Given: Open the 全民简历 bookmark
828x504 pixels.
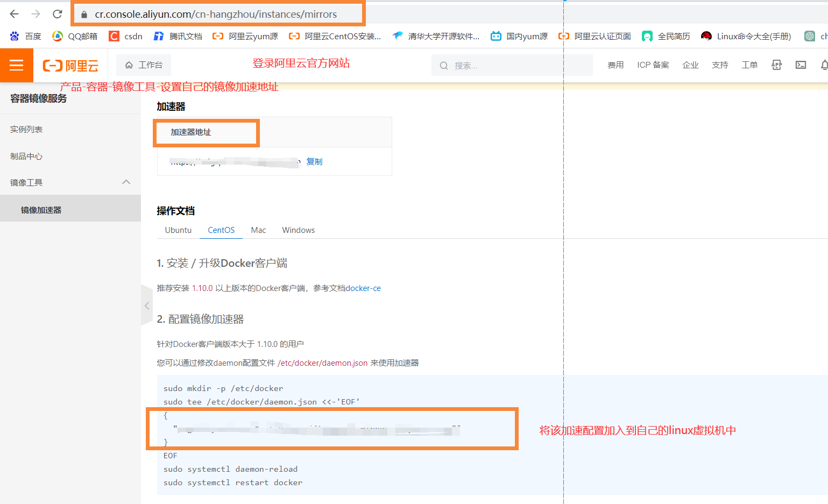Looking at the screenshot, I should click(666, 36).
